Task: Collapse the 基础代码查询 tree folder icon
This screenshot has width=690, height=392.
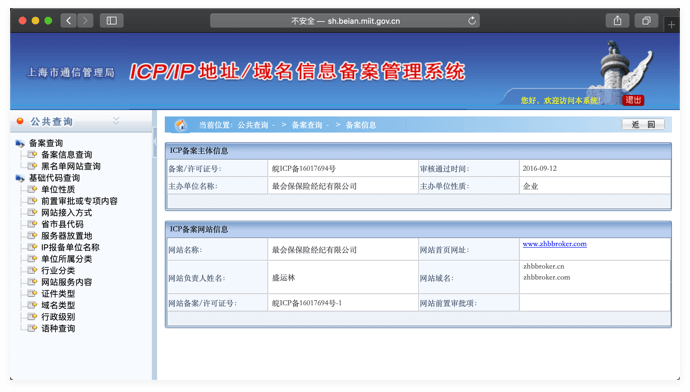Action: tap(20, 178)
